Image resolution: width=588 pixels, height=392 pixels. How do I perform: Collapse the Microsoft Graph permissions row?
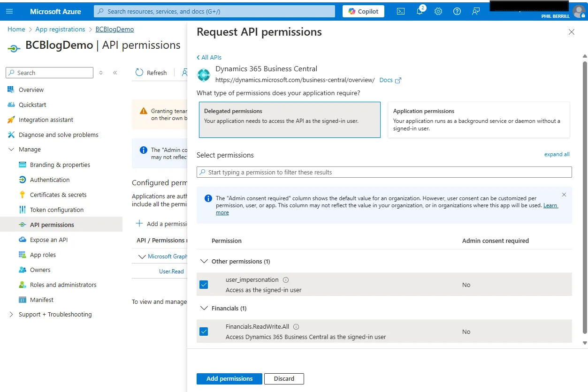tap(142, 256)
